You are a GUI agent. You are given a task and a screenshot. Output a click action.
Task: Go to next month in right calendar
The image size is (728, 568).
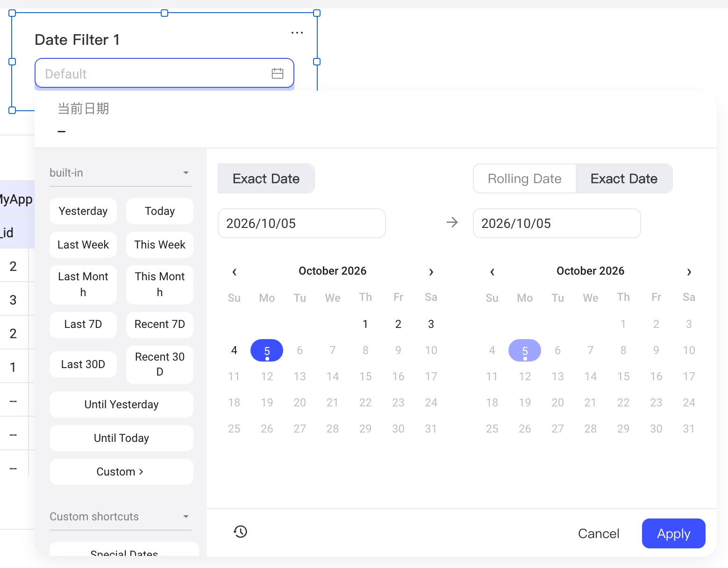pyautogui.click(x=689, y=272)
